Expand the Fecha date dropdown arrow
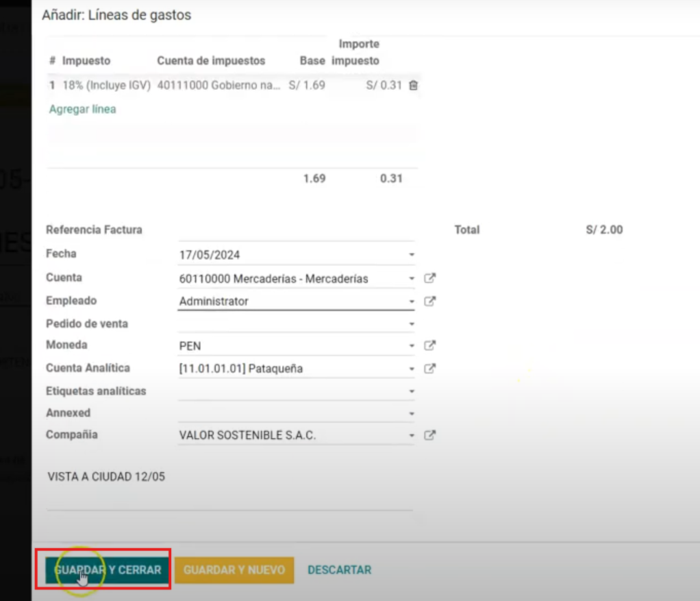 (x=412, y=255)
